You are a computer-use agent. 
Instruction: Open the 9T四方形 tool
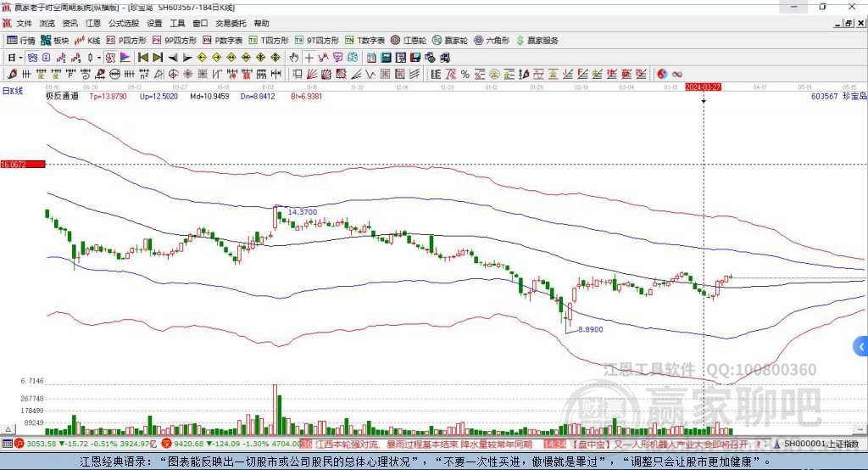point(317,41)
